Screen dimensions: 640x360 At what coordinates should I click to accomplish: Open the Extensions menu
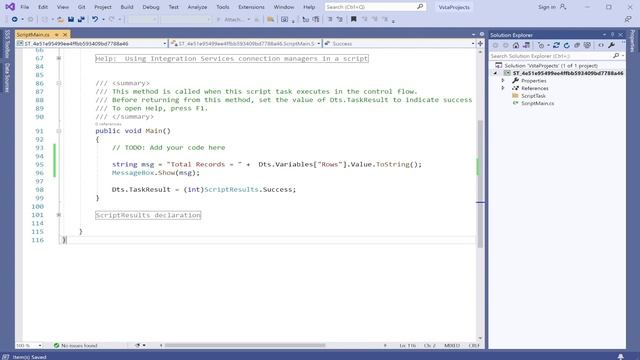[x=251, y=7]
